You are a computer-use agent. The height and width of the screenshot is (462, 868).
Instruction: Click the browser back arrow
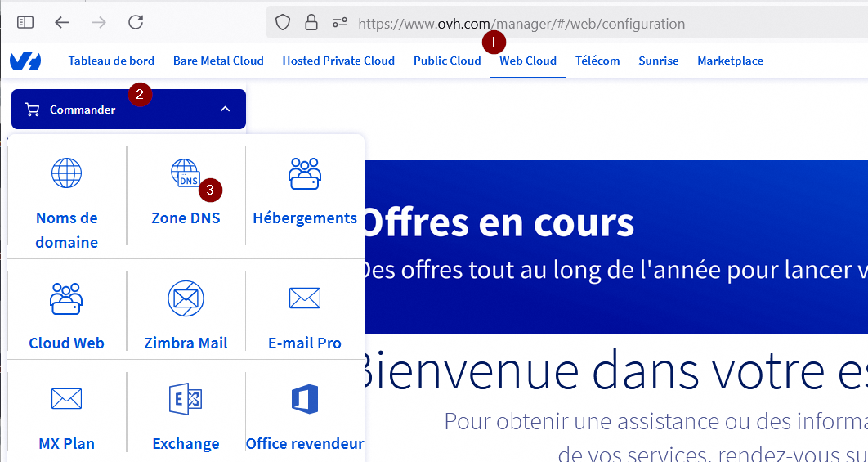(x=62, y=23)
